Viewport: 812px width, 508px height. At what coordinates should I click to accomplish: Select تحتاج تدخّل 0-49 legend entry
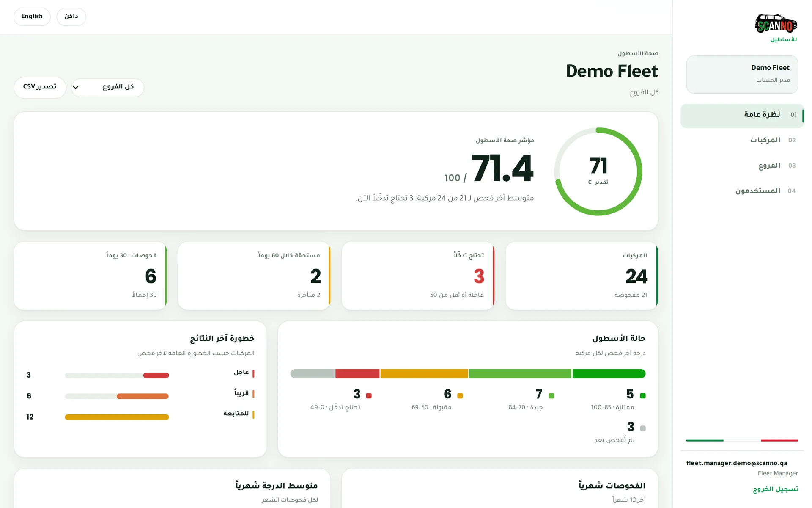point(341,400)
